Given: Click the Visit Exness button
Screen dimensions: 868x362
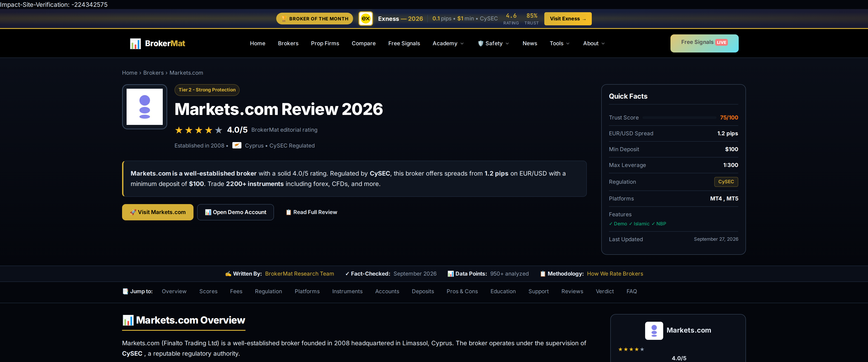Looking at the screenshot, I should click(568, 19).
